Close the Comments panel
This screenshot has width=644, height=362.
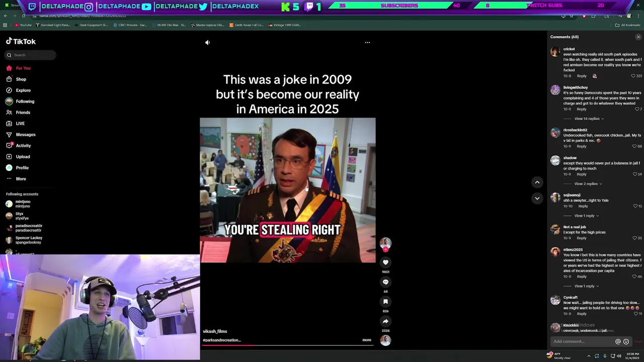(638, 37)
